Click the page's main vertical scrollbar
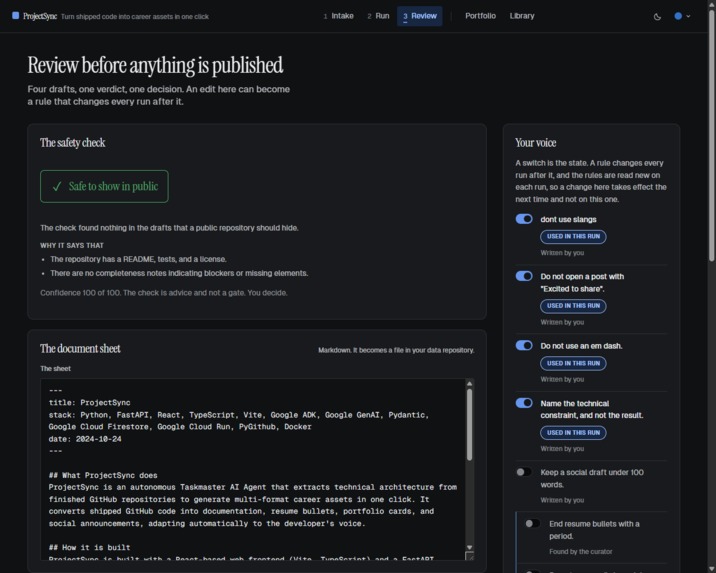Image resolution: width=716 pixels, height=573 pixels. 711,136
